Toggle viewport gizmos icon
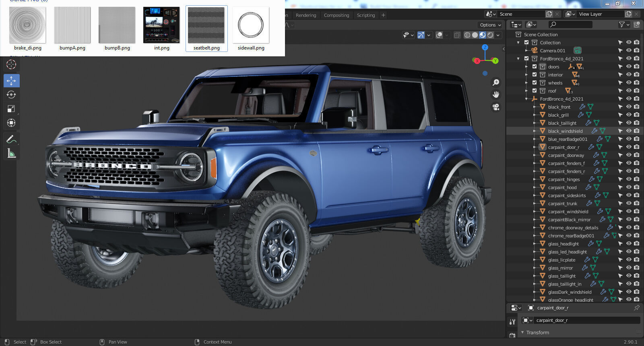 tap(421, 35)
